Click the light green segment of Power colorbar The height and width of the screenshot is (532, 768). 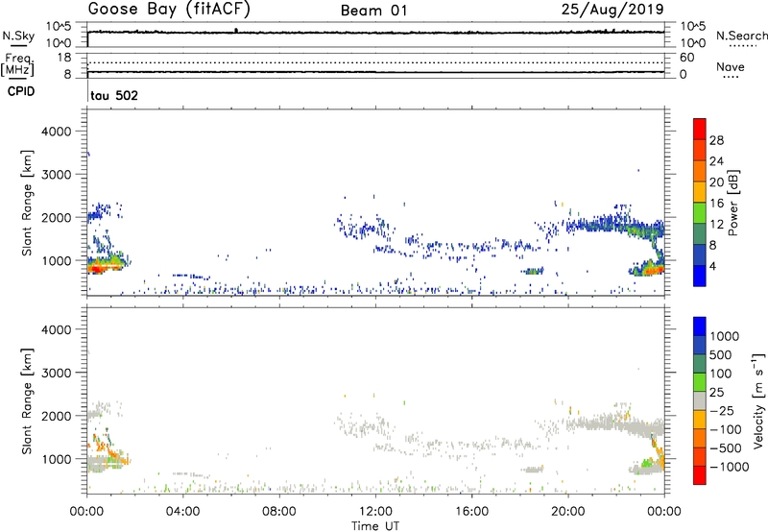point(700,212)
